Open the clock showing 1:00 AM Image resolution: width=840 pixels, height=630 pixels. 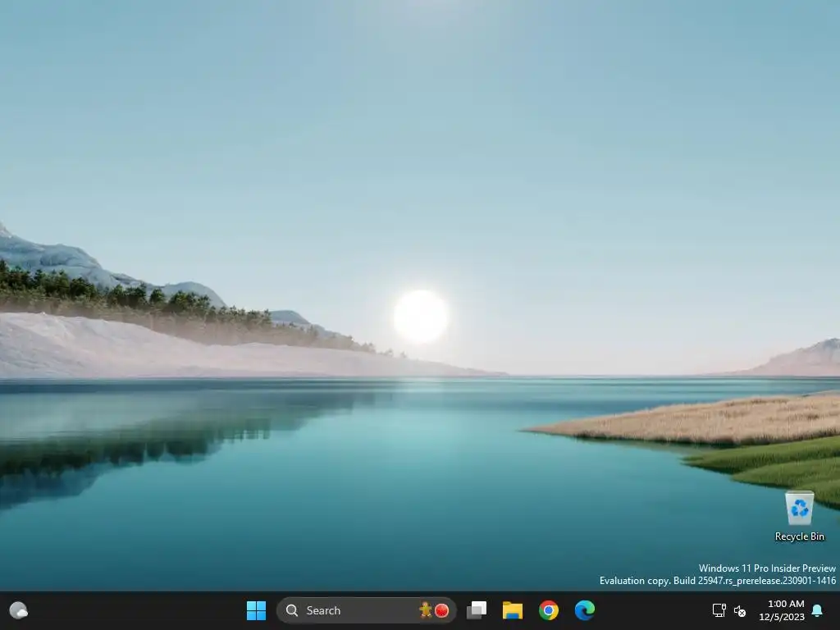(x=782, y=610)
